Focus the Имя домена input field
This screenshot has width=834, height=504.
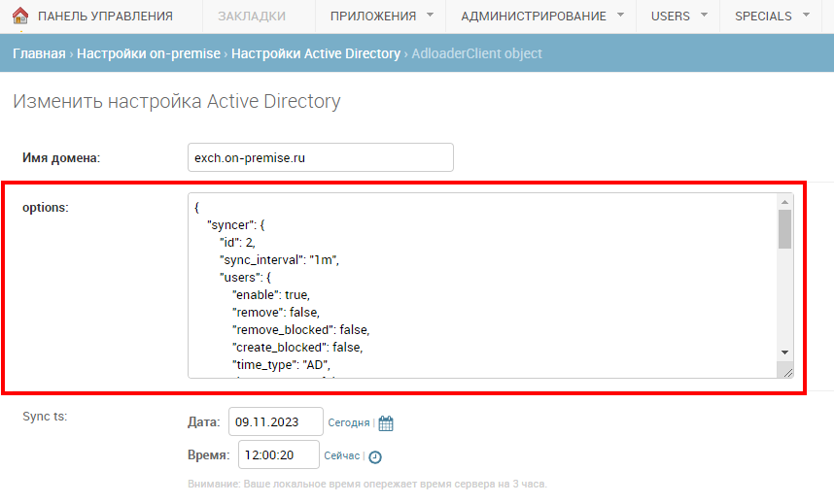pos(320,157)
